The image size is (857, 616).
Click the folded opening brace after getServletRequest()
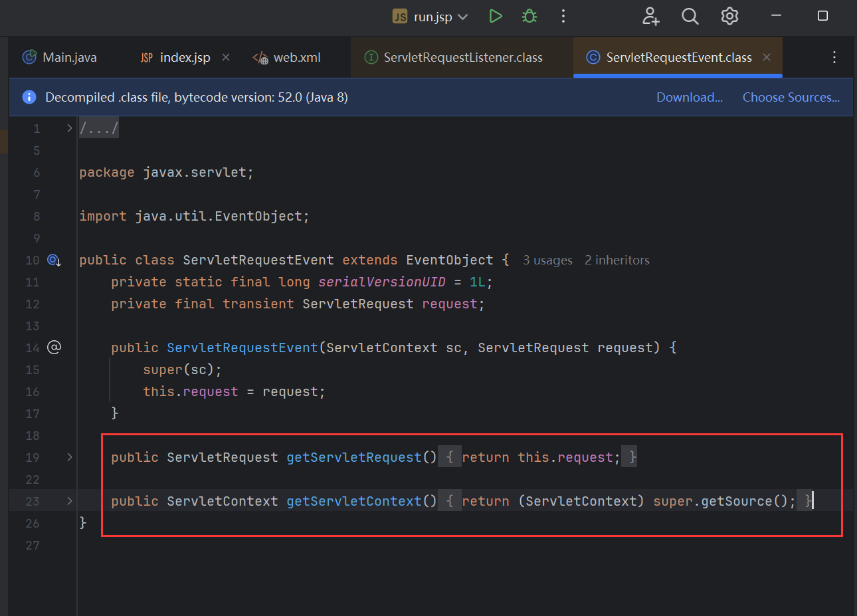pos(450,457)
